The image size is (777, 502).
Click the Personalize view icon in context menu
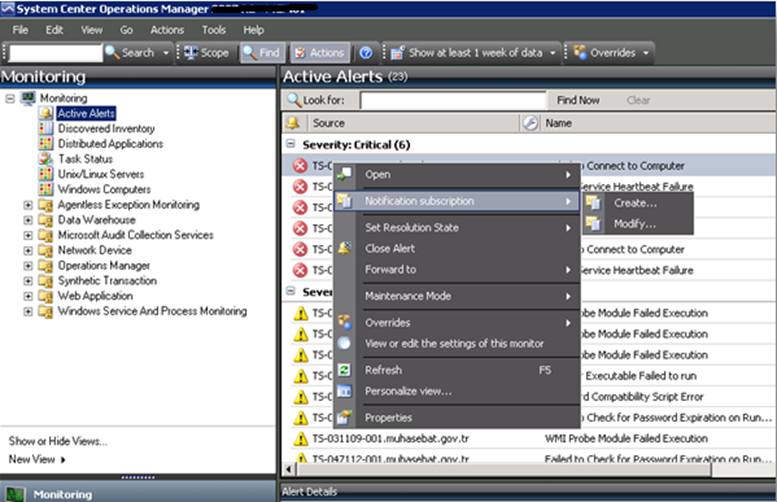coord(344,391)
